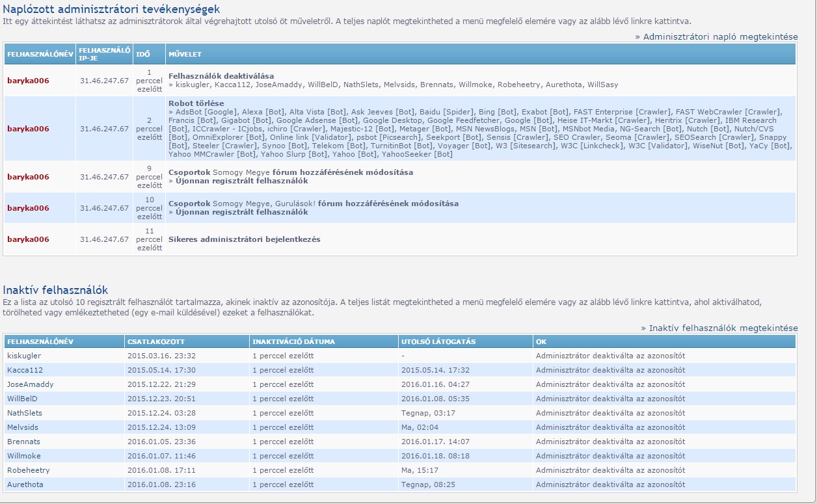This screenshot has width=817, height=504.
Task: Click WillBelD in the inactive users table
Action: click(23, 399)
